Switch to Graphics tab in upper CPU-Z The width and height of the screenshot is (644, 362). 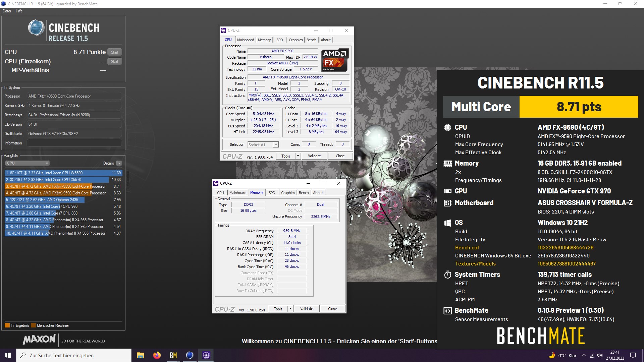(x=296, y=40)
